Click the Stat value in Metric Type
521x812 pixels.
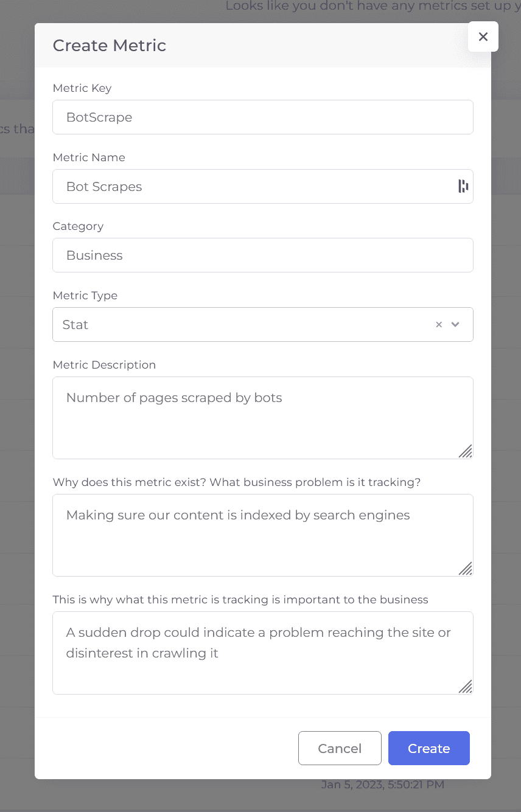tap(75, 325)
